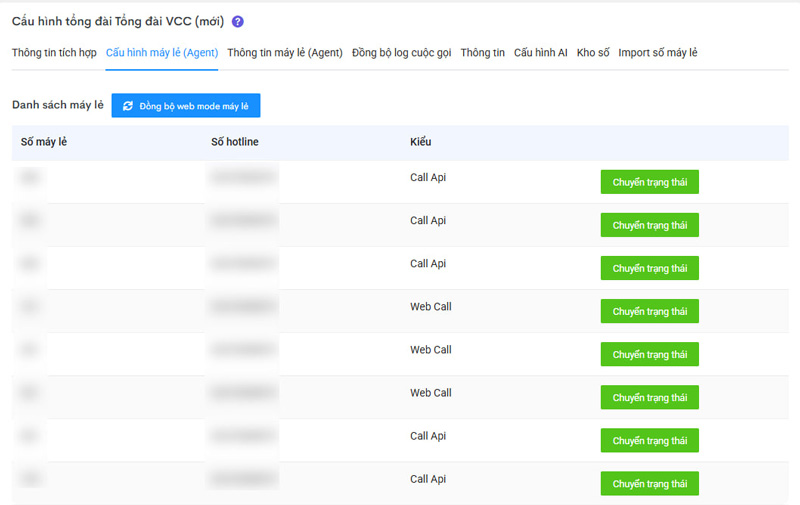
Task: Click the Số hotline column header
Action: coord(235,142)
